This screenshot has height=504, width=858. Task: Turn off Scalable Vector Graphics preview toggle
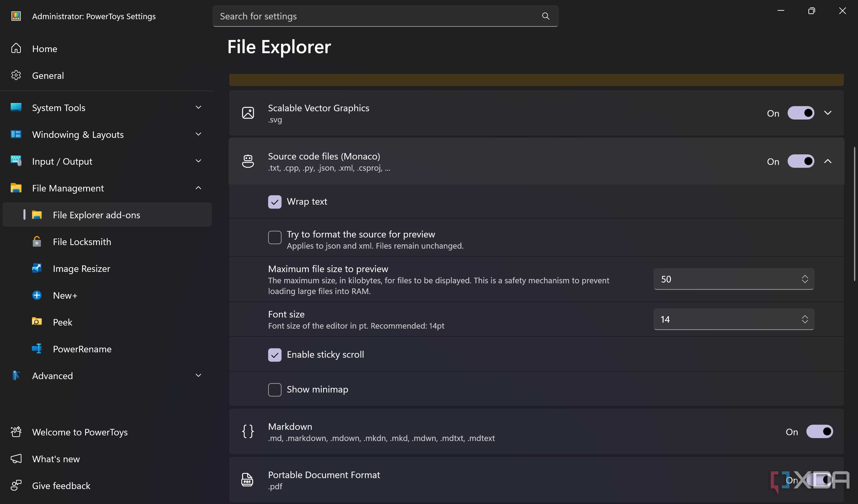[x=801, y=113]
